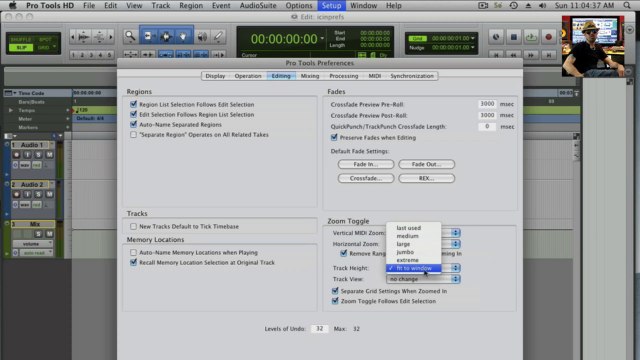The height and width of the screenshot is (360, 640).
Task: Choose 'medium' track height option
Action: (413, 236)
